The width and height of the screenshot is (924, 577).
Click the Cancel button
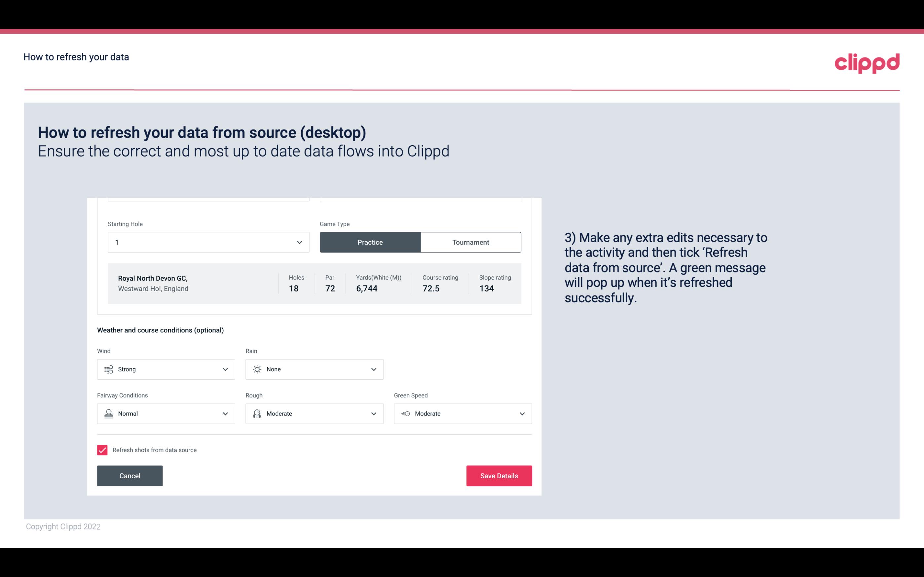pyautogui.click(x=130, y=475)
